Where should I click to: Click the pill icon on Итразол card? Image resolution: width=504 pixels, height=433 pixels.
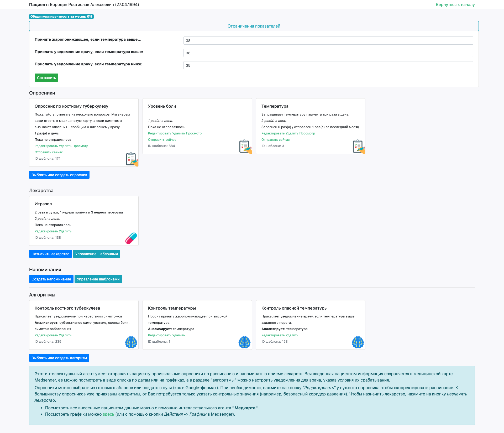(131, 238)
